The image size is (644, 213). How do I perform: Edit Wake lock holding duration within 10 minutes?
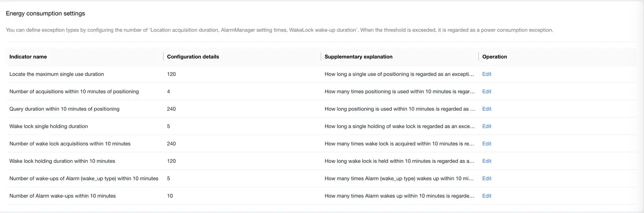click(x=487, y=161)
